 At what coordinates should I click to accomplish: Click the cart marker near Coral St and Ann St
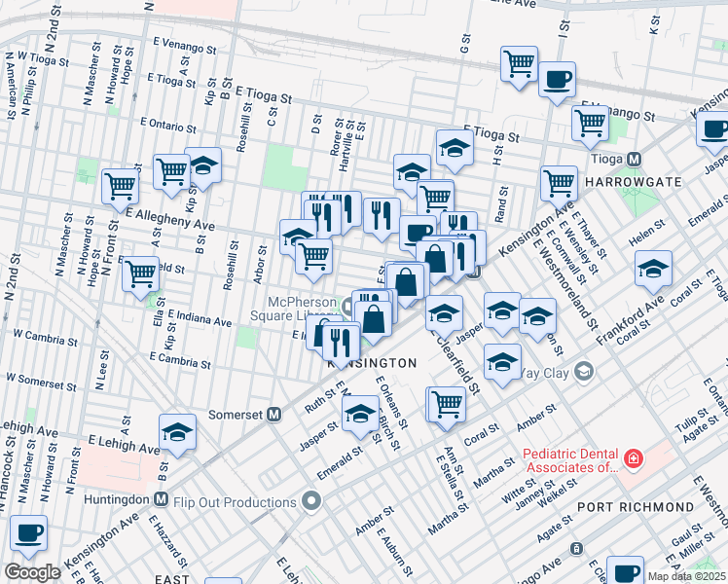pyautogui.click(x=447, y=409)
